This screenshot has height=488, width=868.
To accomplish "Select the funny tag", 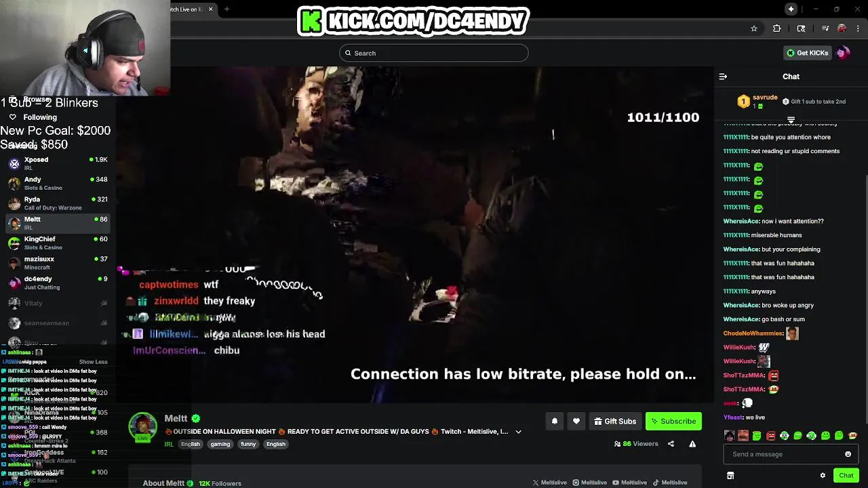I will click(248, 444).
